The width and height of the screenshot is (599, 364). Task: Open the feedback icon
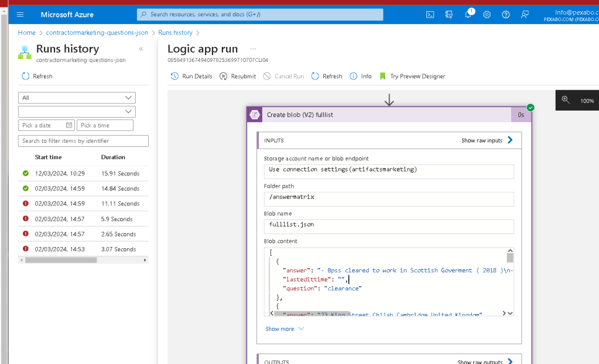click(525, 15)
